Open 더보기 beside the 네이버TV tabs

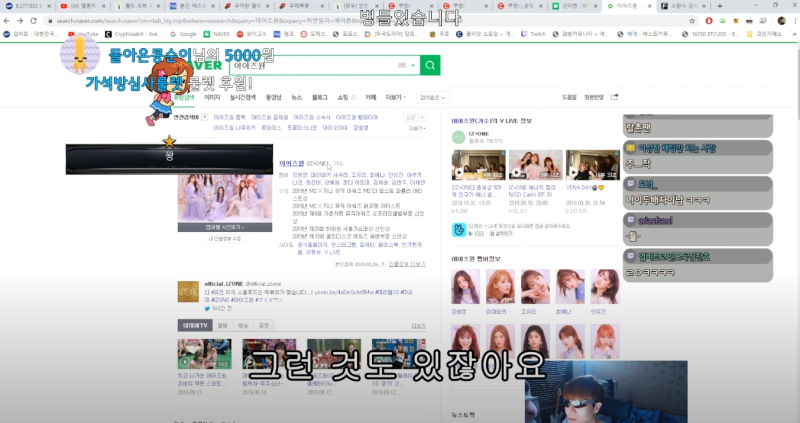(418, 326)
